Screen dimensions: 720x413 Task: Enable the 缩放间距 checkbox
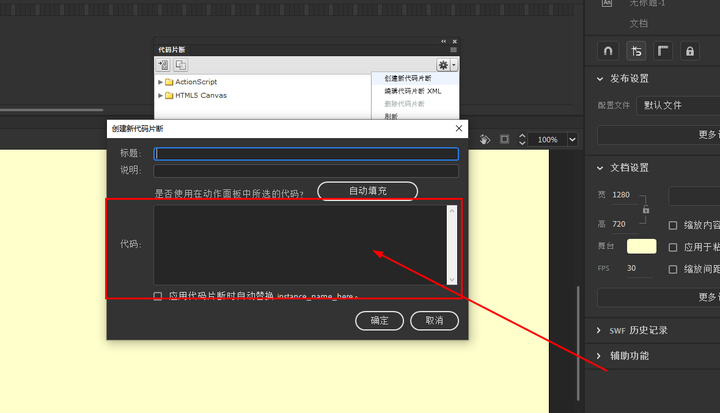[673, 270]
